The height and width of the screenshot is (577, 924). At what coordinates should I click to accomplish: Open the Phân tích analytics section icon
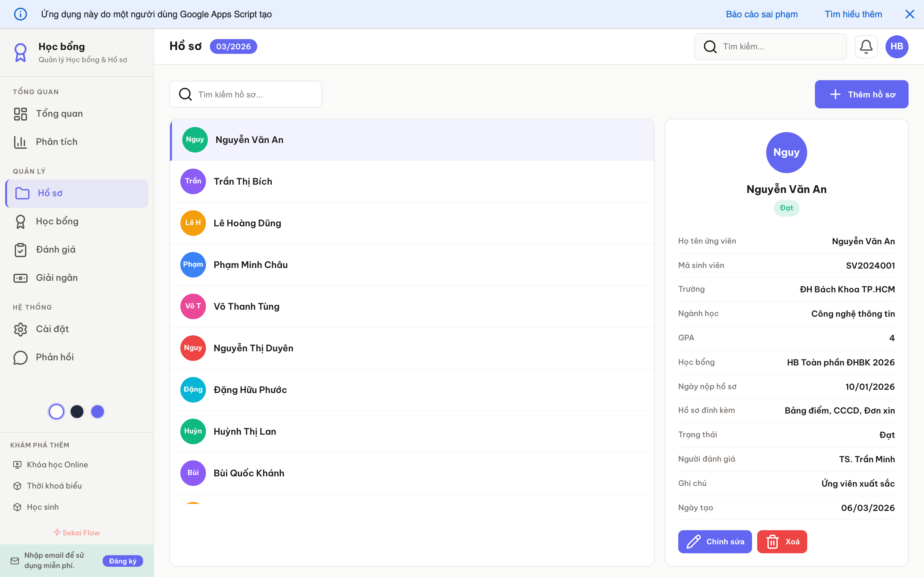pyautogui.click(x=20, y=142)
